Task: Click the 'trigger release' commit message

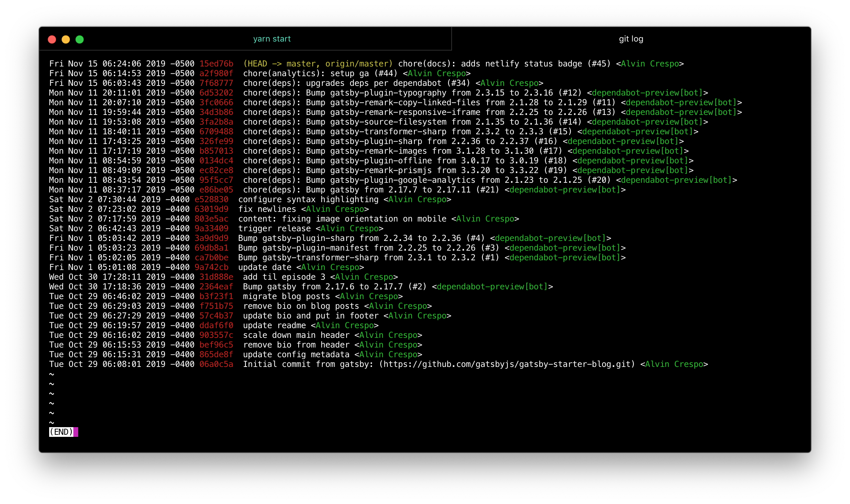Action: pos(274,228)
